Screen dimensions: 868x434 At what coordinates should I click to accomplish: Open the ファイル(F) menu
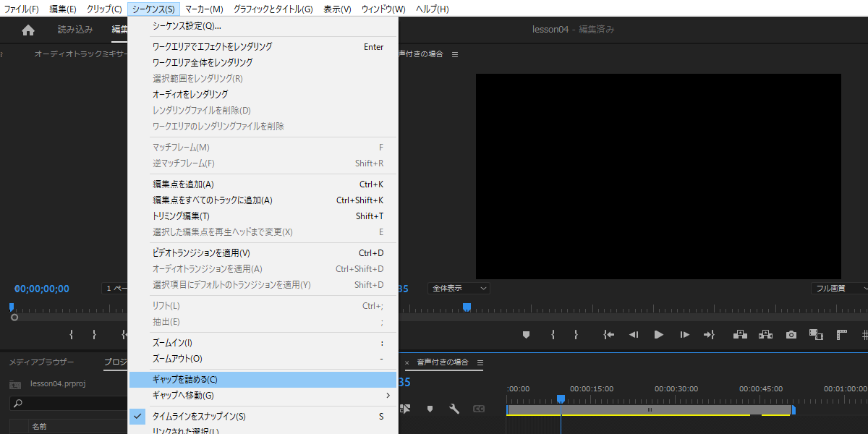(21, 9)
